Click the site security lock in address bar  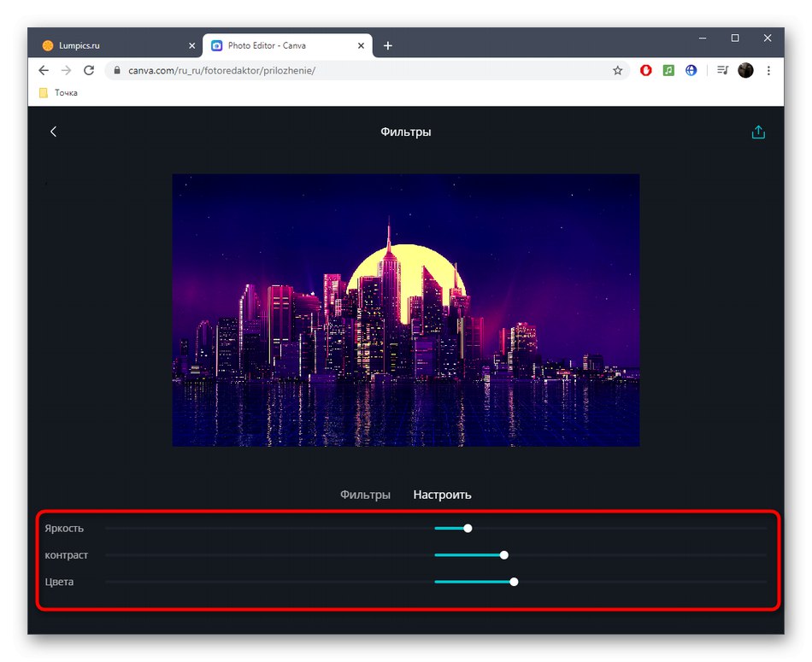(116, 71)
